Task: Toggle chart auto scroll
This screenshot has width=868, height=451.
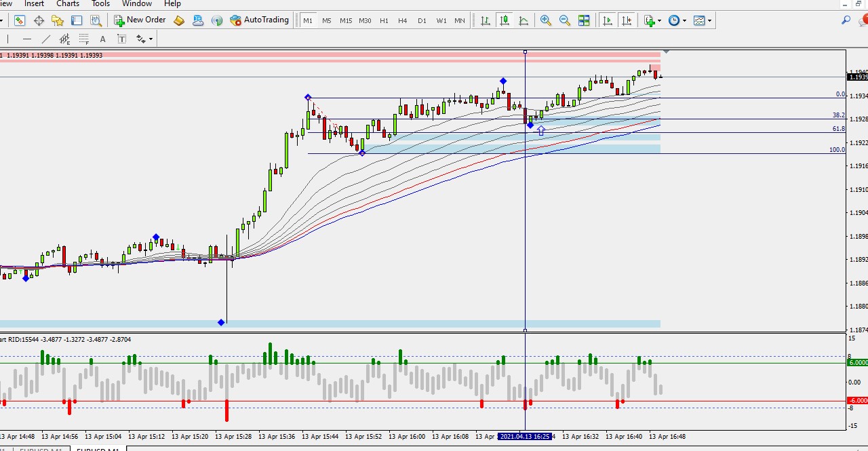Action: click(x=608, y=20)
